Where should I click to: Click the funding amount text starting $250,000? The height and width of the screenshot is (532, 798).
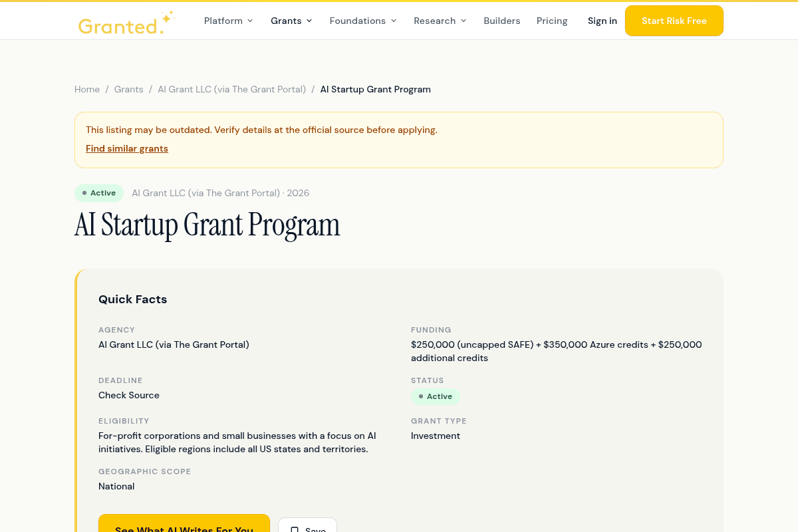pos(557,351)
